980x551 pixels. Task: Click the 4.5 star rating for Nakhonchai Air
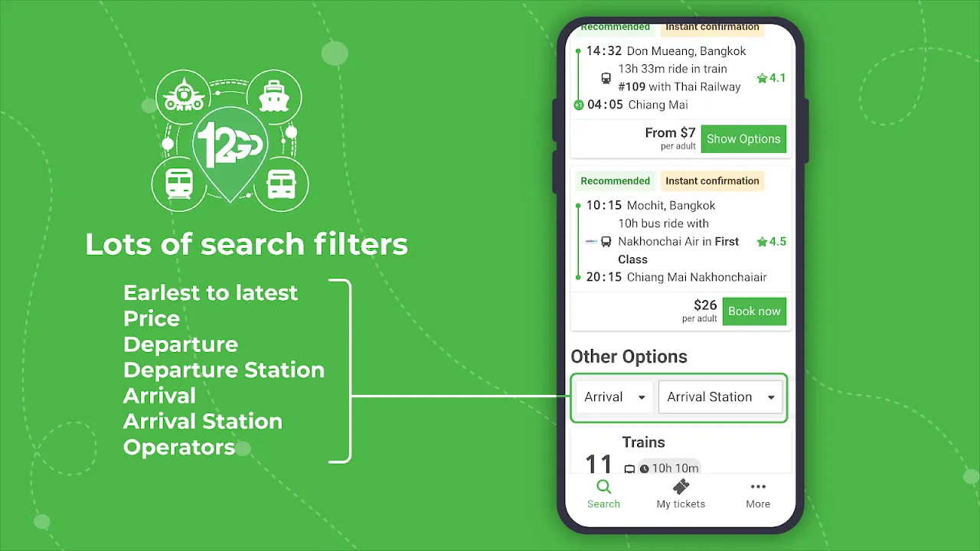(x=771, y=242)
